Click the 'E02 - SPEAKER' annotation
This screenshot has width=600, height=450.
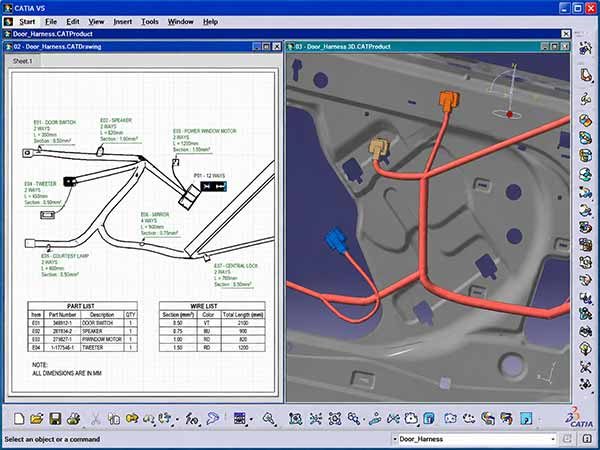pyautogui.click(x=116, y=120)
